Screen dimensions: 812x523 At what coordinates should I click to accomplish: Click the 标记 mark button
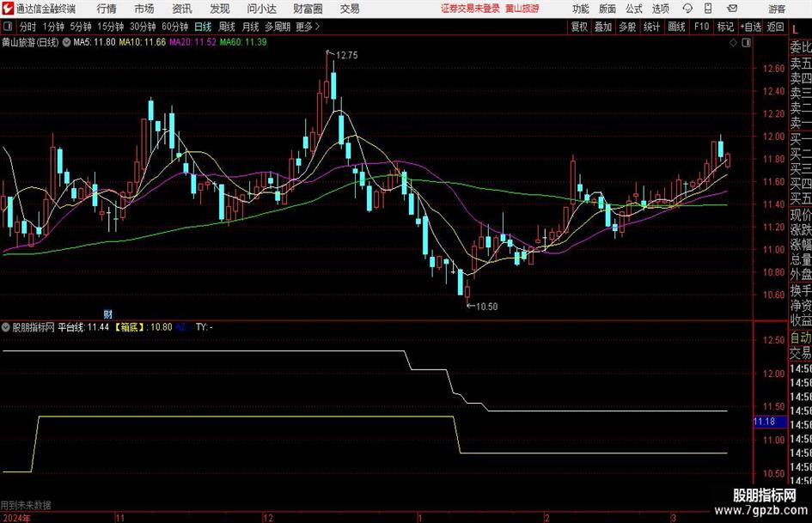tap(725, 27)
